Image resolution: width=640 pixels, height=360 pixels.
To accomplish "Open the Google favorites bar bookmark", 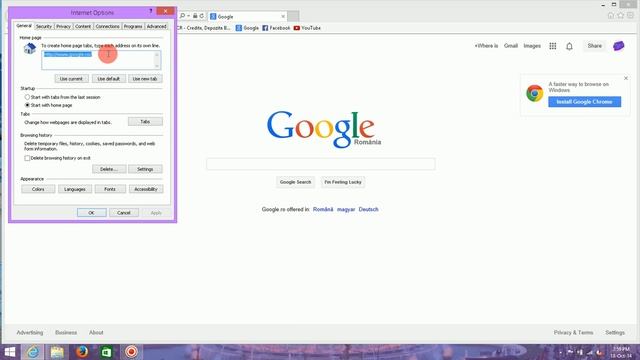I will tap(247, 28).
